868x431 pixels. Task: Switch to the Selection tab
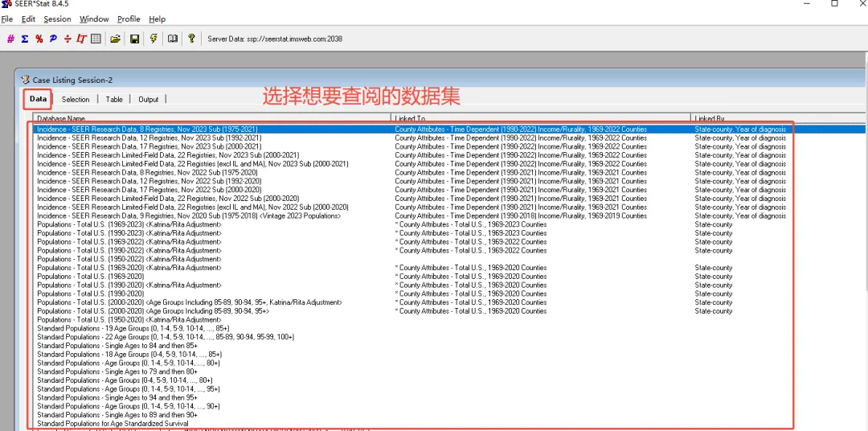coord(76,100)
